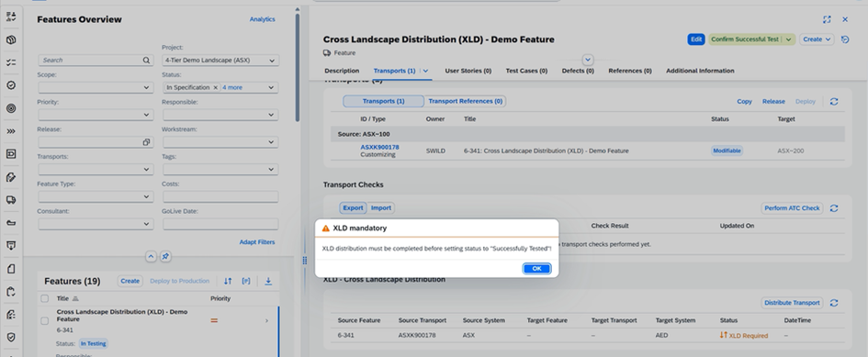Expand the feature header with down chevron
868x357 pixels.
pyautogui.click(x=588, y=60)
